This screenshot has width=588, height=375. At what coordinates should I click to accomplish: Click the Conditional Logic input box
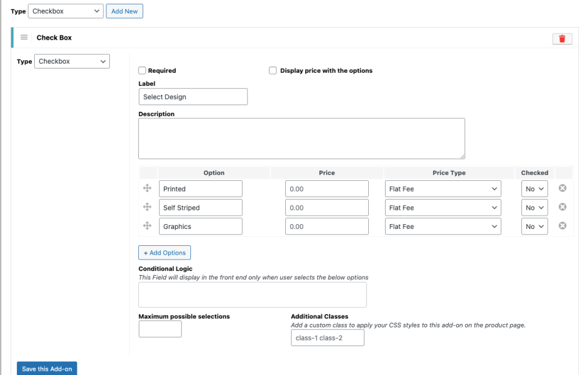pyautogui.click(x=252, y=294)
